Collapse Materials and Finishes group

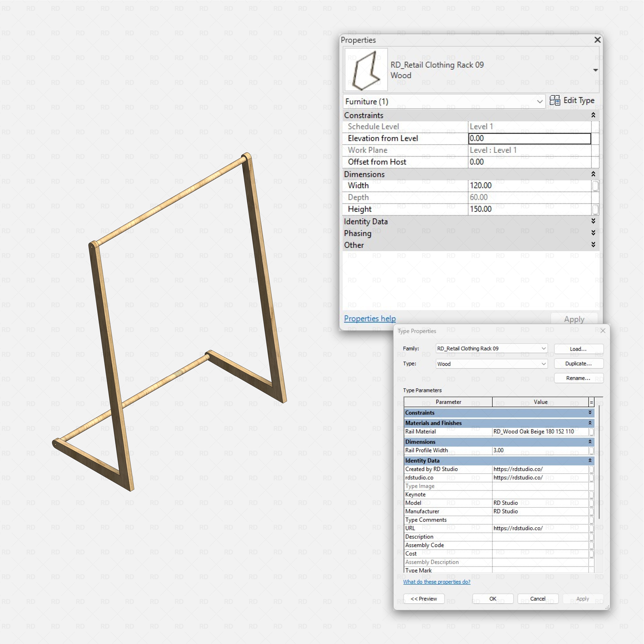point(590,423)
